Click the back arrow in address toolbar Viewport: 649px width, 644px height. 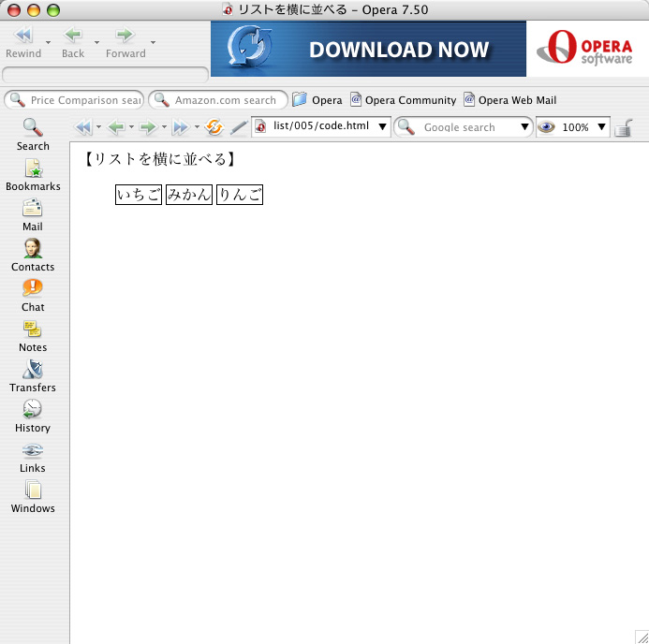(116, 127)
